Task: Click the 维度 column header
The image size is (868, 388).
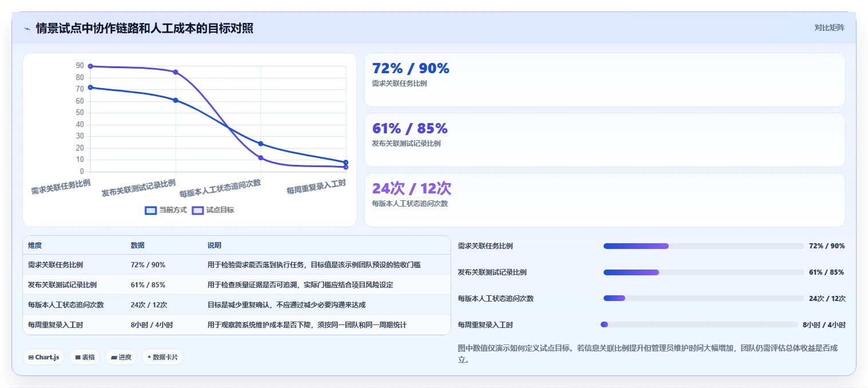Action: pyautogui.click(x=35, y=245)
